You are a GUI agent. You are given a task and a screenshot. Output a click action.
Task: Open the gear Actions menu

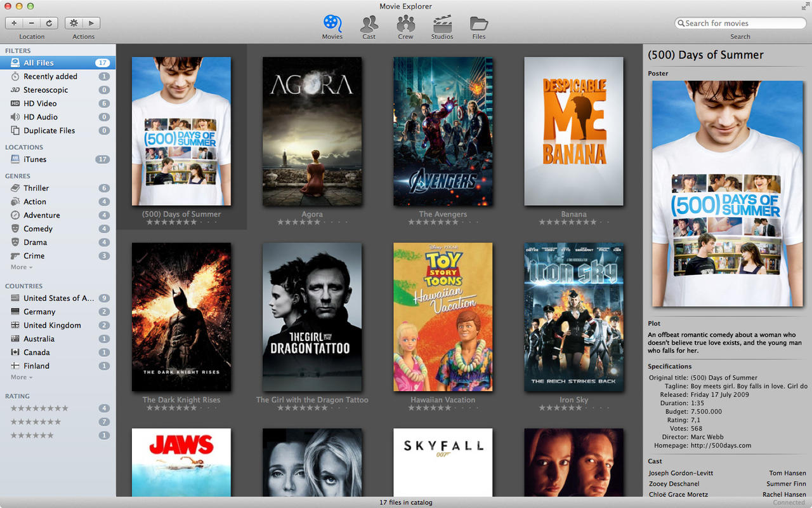coord(74,23)
